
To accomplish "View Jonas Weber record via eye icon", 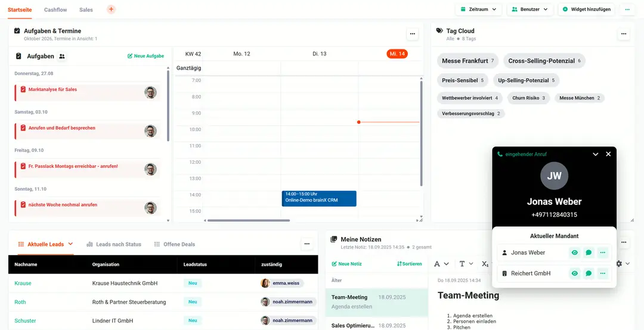I will tap(575, 253).
